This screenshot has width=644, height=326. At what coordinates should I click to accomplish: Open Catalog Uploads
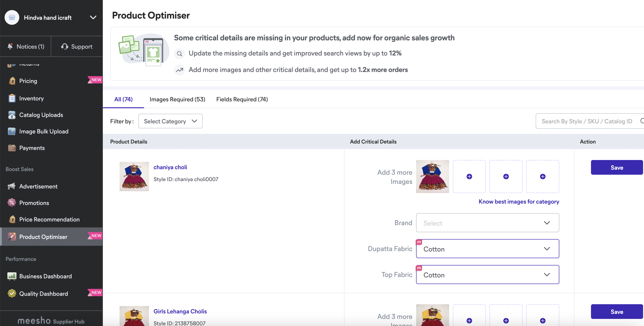pyautogui.click(x=41, y=115)
